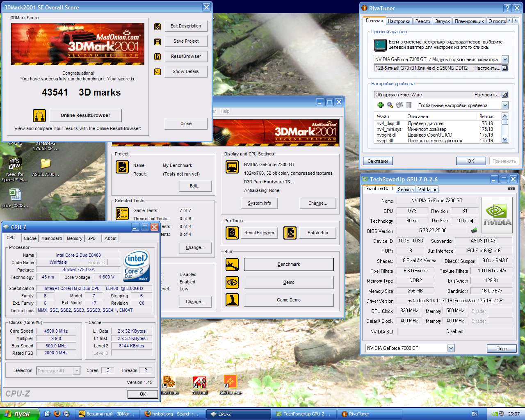Screen dimensions: 525x420
Task: Click the Display and CPU Settings monitor icon
Action: 233,167
